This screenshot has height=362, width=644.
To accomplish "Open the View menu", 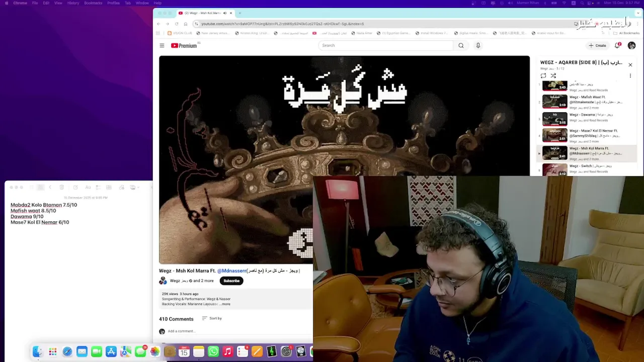I will tap(58, 3).
